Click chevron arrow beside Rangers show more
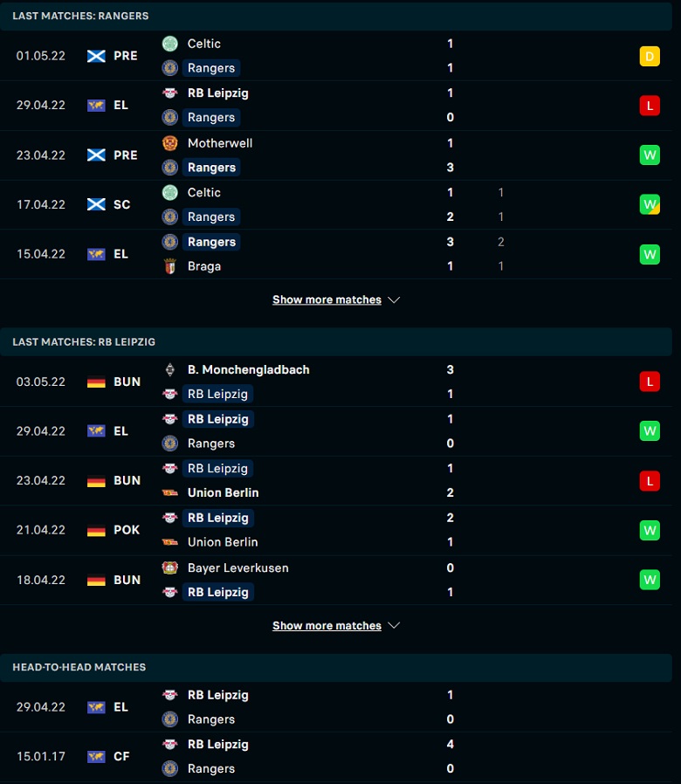681x784 pixels. click(x=394, y=300)
